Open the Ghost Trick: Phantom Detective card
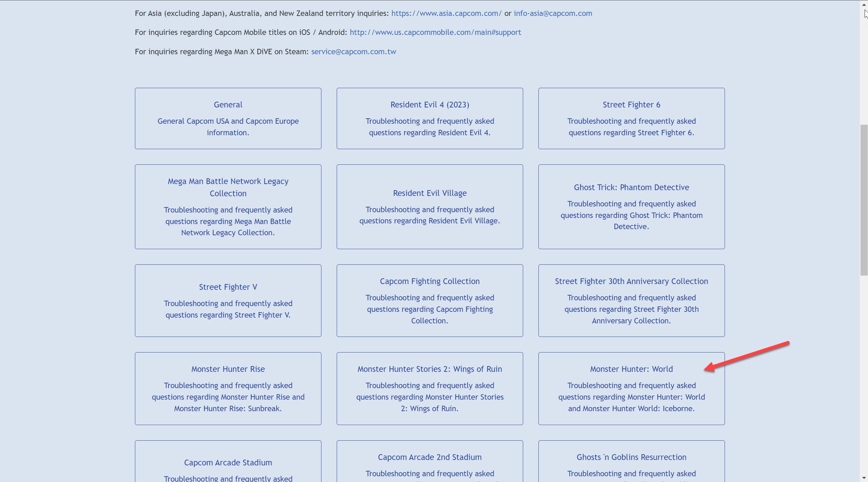Image resolution: width=868 pixels, height=482 pixels. click(631, 206)
